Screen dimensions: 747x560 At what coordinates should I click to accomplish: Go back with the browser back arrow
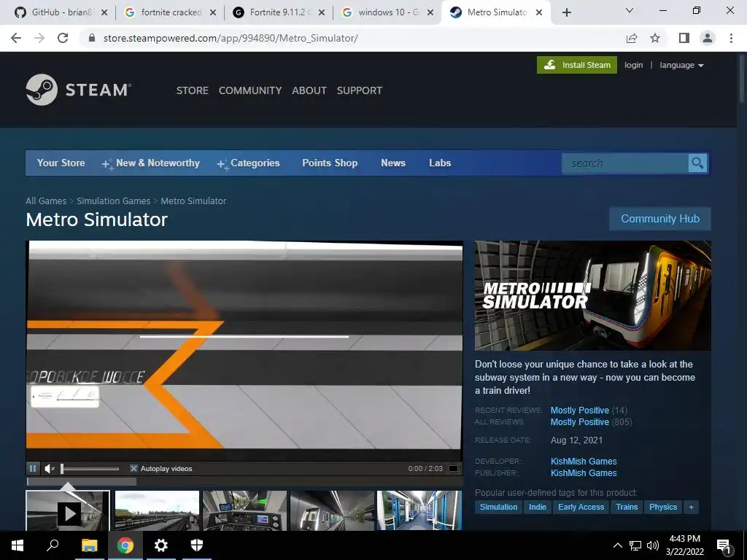point(16,38)
